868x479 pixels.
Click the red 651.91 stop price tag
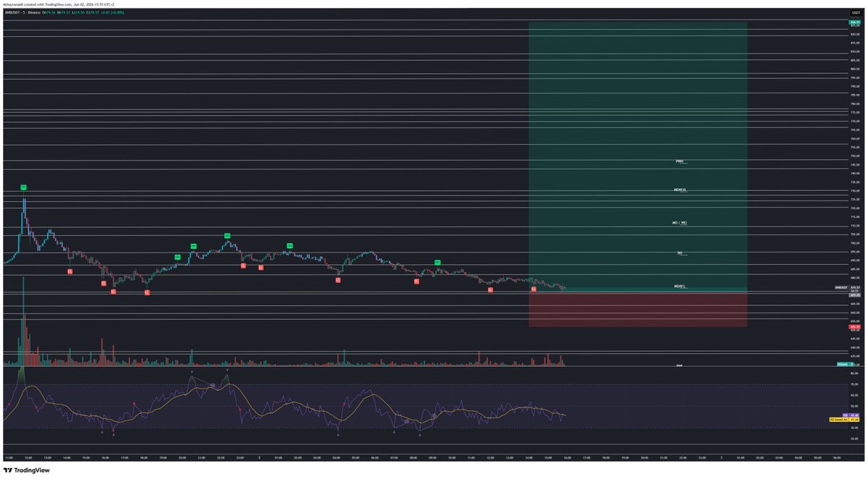854,326
